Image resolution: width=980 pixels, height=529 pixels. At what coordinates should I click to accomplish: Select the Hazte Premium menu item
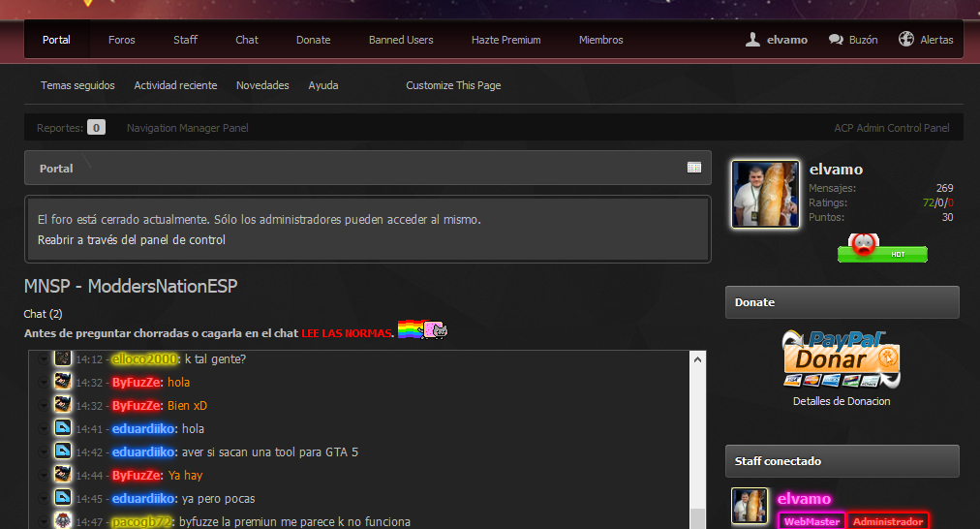(x=505, y=40)
